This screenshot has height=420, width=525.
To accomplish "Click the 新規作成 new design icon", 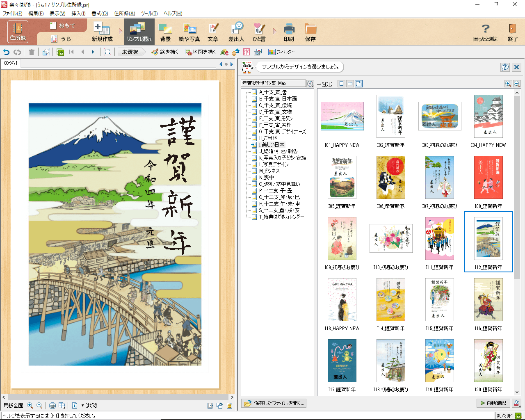I will [102, 32].
